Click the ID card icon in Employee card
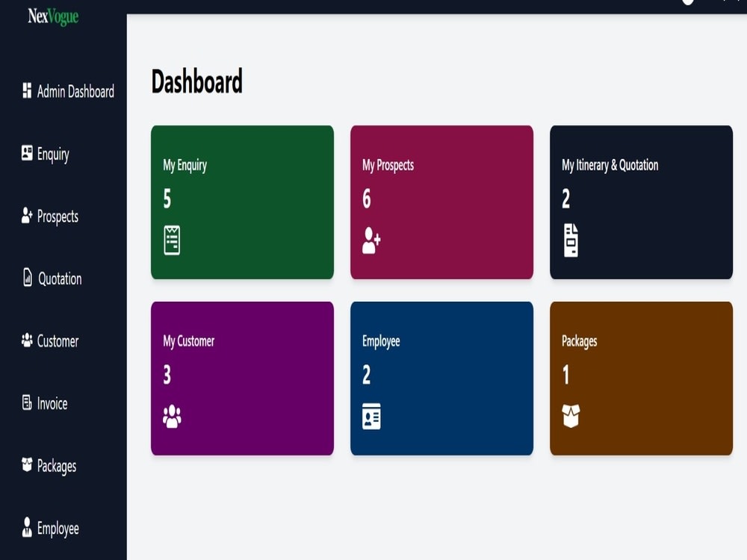Image resolution: width=747 pixels, height=560 pixels. pyautogui.click(x=371, y=417)
